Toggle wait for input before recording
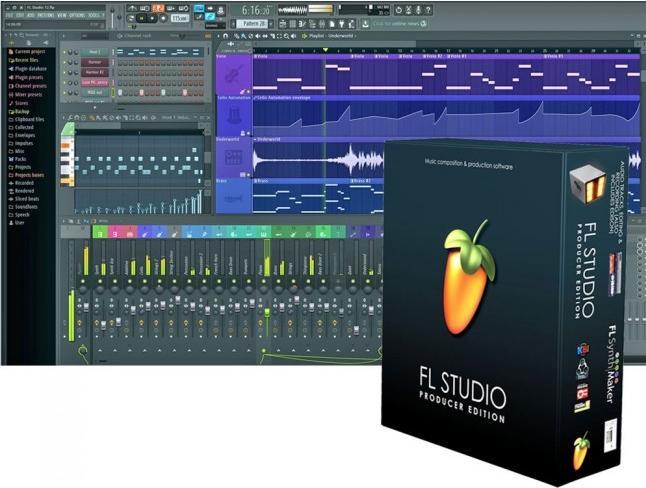 click(x=144, y=8)
